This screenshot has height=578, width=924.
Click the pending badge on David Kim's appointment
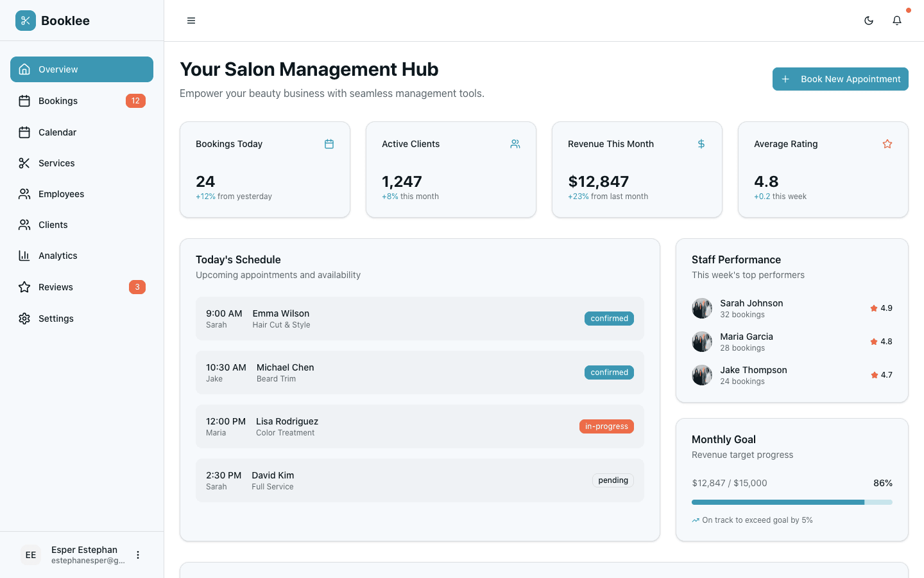(613, 480)
